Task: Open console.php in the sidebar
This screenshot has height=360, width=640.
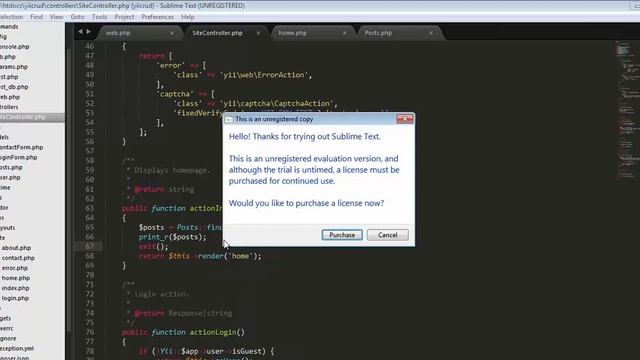Action: 14,47
